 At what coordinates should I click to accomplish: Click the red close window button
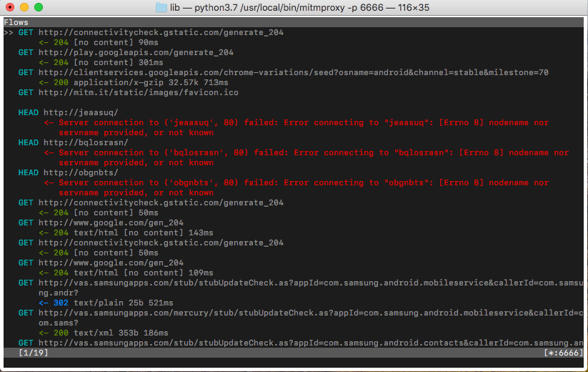pos(10,7)
